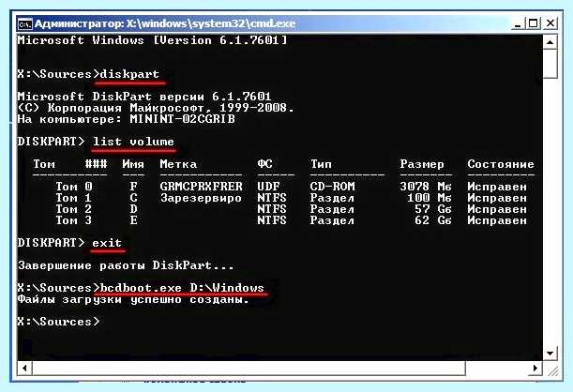Click the 'Том 3' row entry
The height and width of the screenshot is (392, 573).
tap(74, 220)
